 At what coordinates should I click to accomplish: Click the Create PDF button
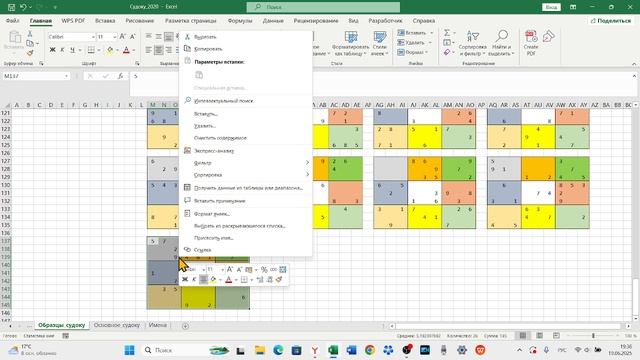[x=531, y=43]
